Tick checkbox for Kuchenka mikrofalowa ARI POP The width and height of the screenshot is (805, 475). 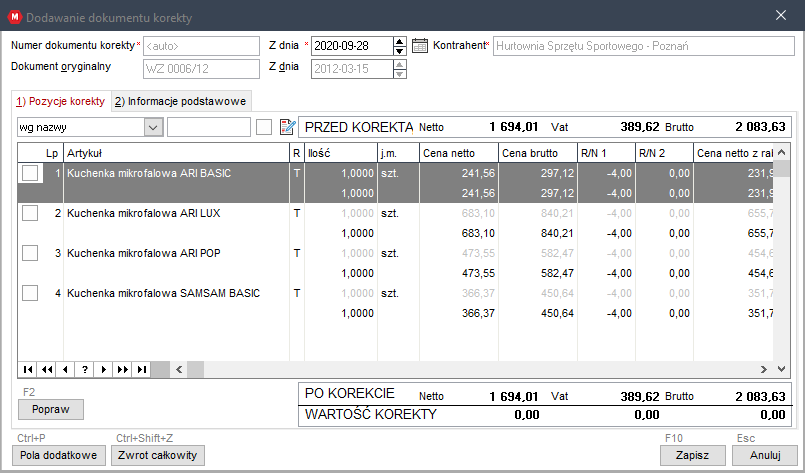[30, 253]
